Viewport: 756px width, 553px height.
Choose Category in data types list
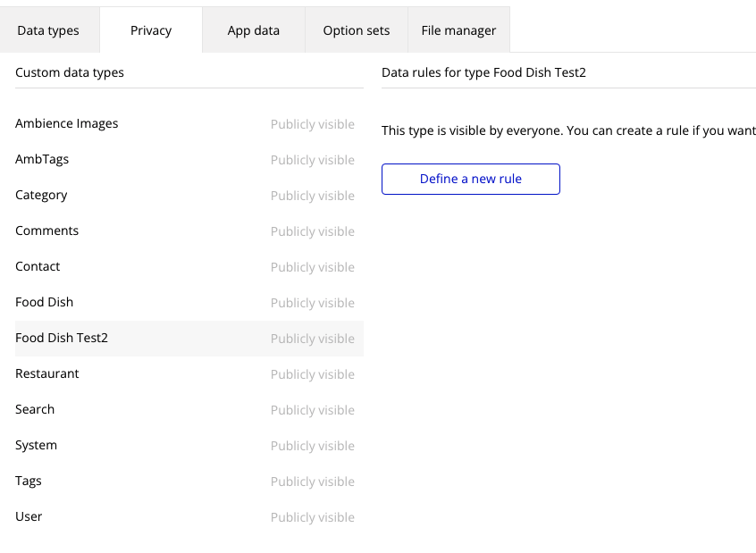tap(189, 196)
